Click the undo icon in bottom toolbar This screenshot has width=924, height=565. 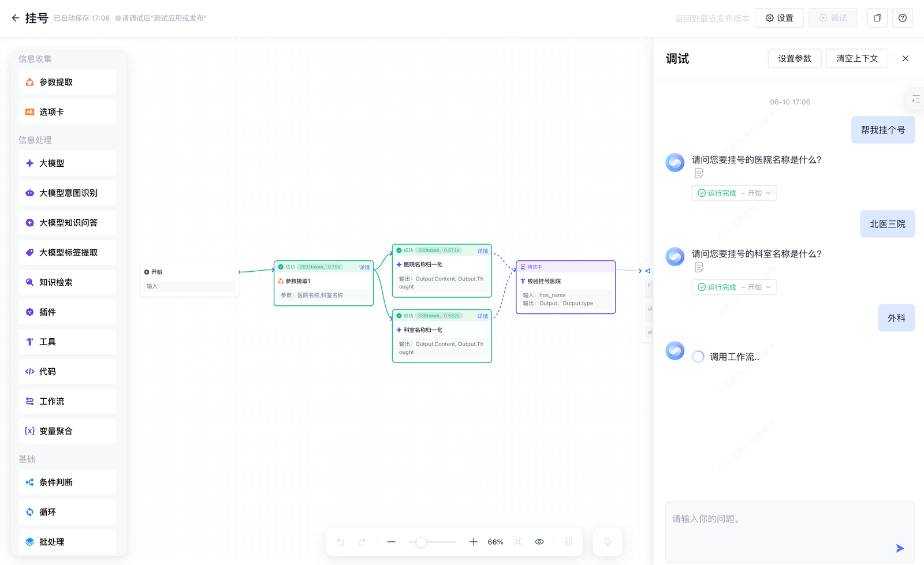tap(341, 542)
